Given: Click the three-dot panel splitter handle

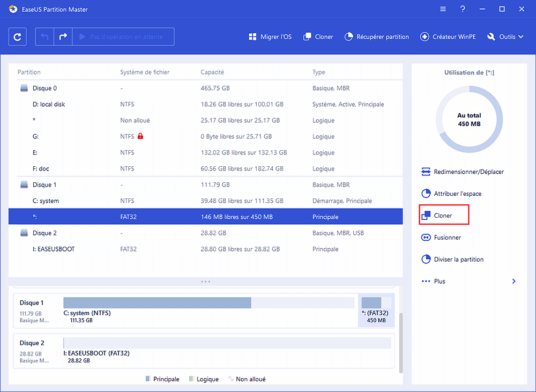Looking at the screenshot, I should 205,282.
